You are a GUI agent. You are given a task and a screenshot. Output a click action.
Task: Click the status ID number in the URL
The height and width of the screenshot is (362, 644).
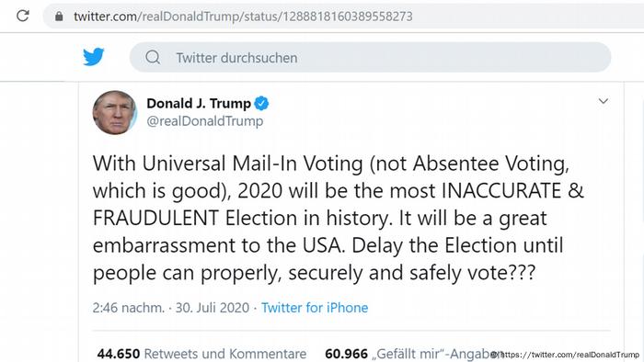click(x=348, y=17)
